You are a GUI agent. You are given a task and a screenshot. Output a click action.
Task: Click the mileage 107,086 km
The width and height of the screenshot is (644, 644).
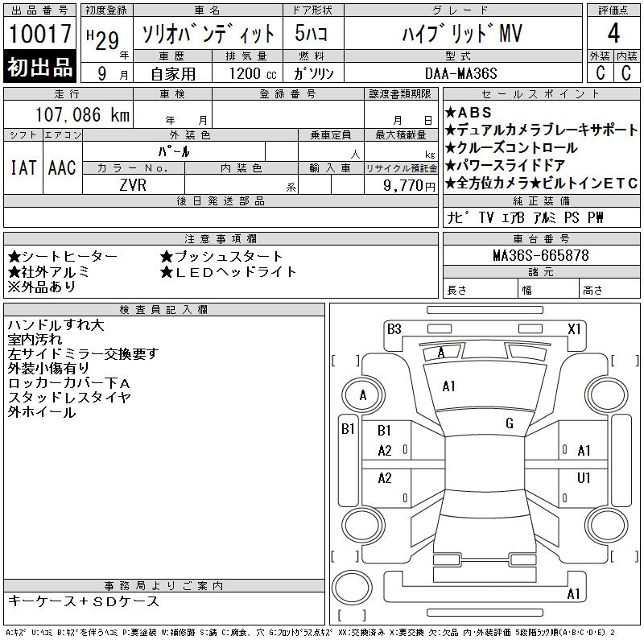[x=83, y=114]
